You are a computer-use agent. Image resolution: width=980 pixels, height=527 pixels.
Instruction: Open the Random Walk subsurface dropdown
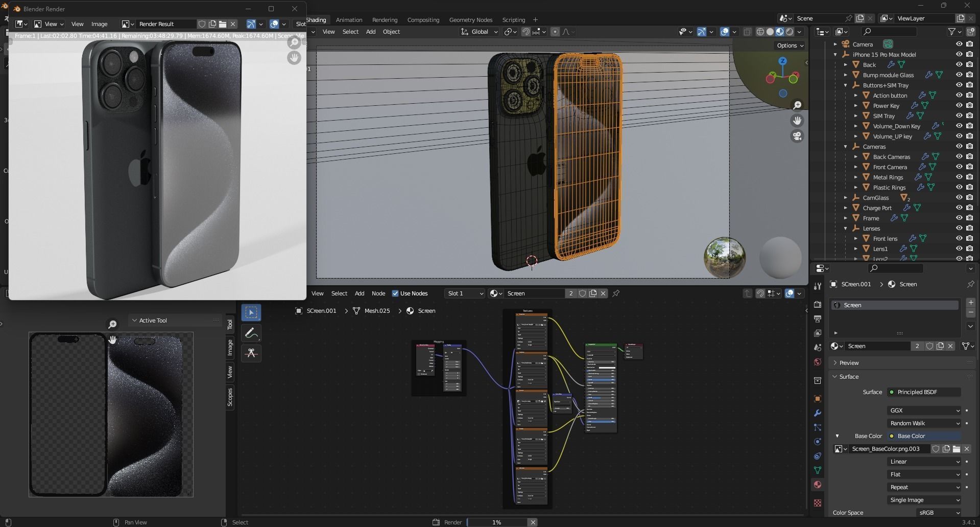pos(924,423)
